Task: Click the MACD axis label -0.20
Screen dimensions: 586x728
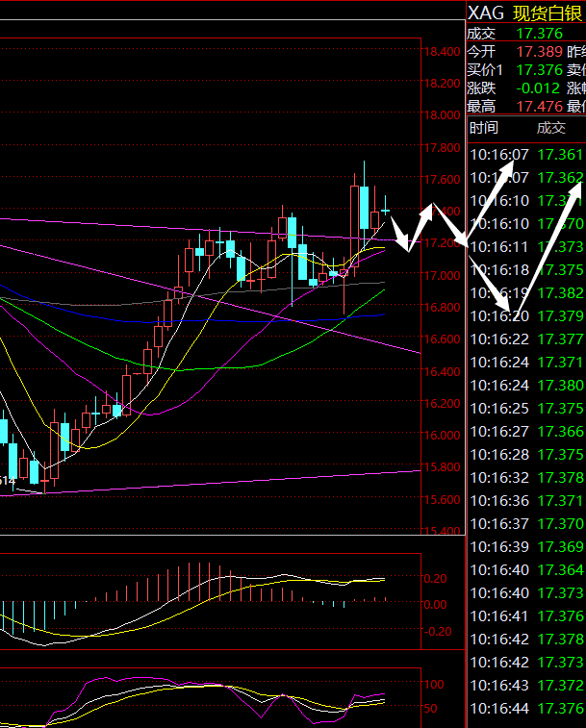Action: pyautogui.click(x=437, y=632)
